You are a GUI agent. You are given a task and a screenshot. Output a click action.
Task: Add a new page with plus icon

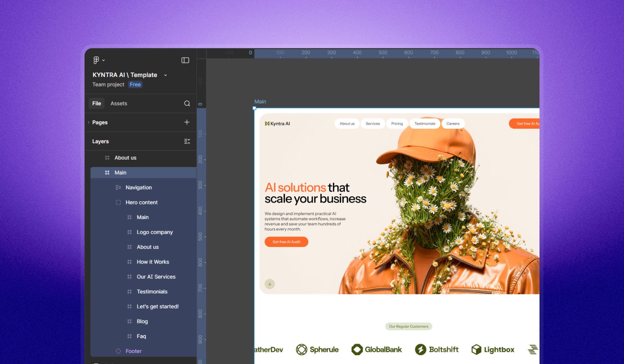click(187, 122)
